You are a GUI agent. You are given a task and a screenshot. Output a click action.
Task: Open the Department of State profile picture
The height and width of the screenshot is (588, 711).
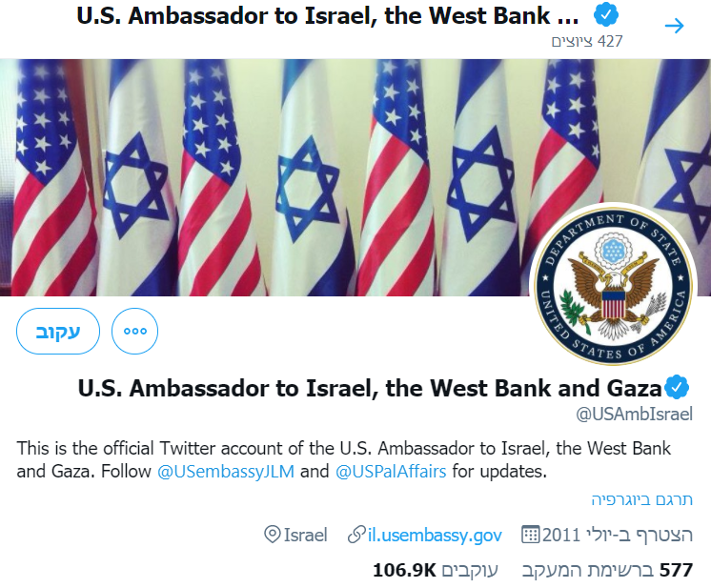614,285
